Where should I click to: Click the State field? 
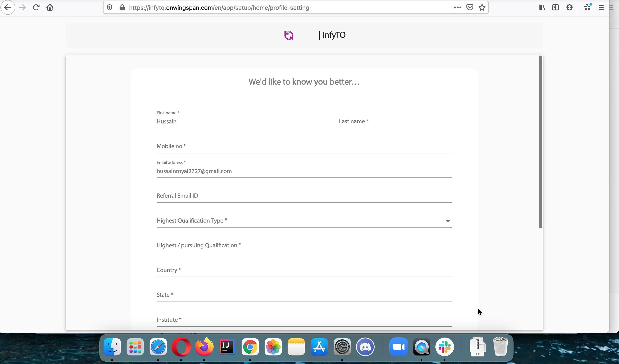pyautogui.click(x=304, y=295)
